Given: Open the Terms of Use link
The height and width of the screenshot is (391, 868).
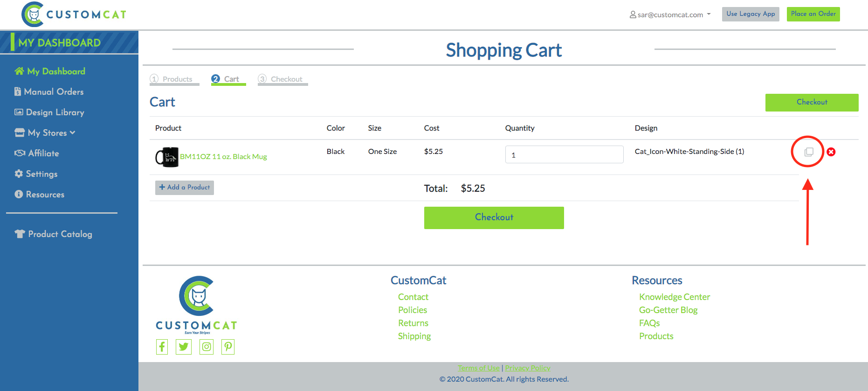Looking at the screenshot, I should click(x=478, y=368).
